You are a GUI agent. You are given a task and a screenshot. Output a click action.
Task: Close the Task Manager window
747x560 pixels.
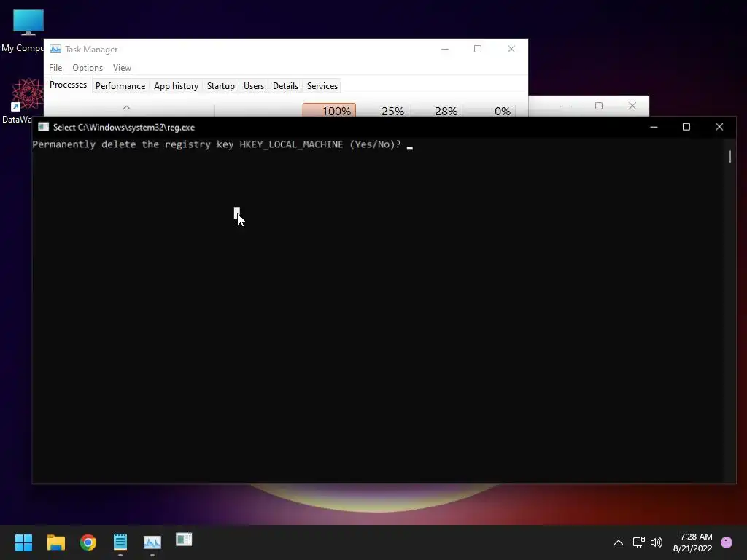pos(511,49)
